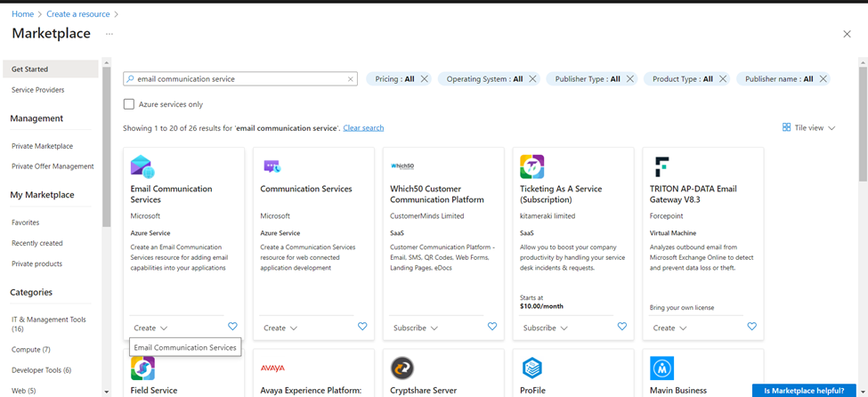Open the Publisher Type : All filter
The width and height of the screenshot is (868, 397).
(x=588, y=78)
